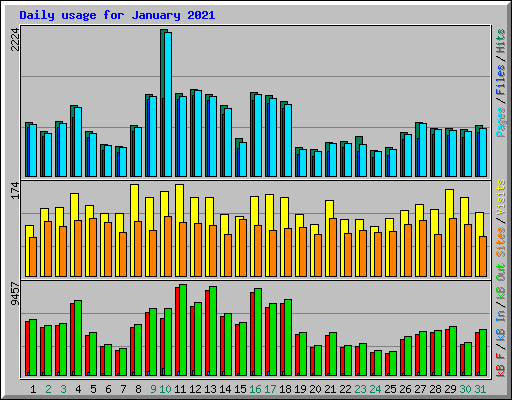This screenshot has height=400, width=512.
Task: Click the 'Sites' legend label
Action: (501, 242)
